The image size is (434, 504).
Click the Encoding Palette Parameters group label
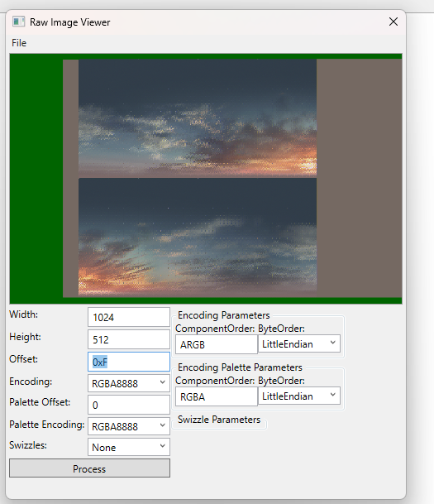(240, 367)
